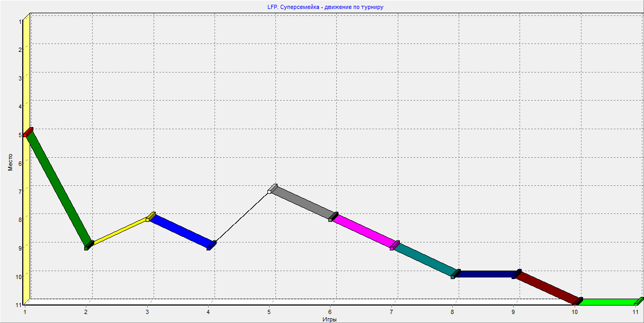Click the thin black line between games 4 and 5

click(241, 217)
